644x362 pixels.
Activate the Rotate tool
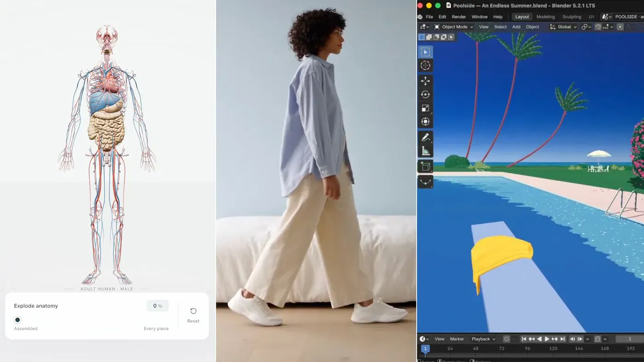(425, 95)
